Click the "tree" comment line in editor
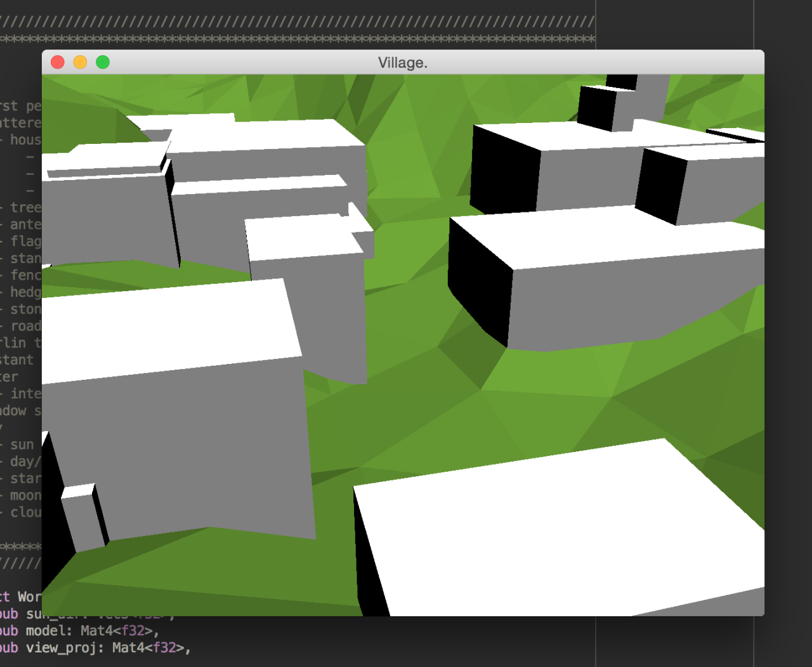Screen dimensions: 812x667 25,207
